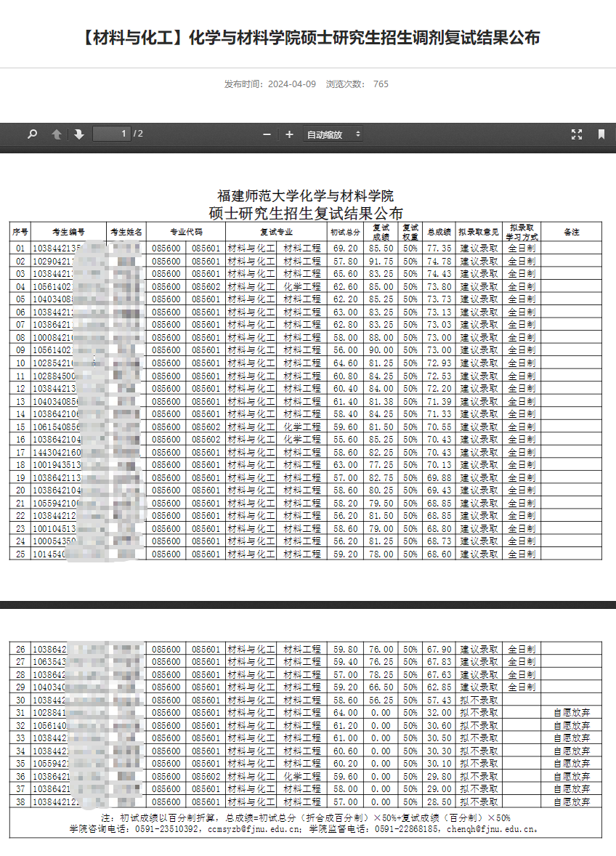Zoom in with the plus button
The image size is (616, 856).
tap(289, 134)
